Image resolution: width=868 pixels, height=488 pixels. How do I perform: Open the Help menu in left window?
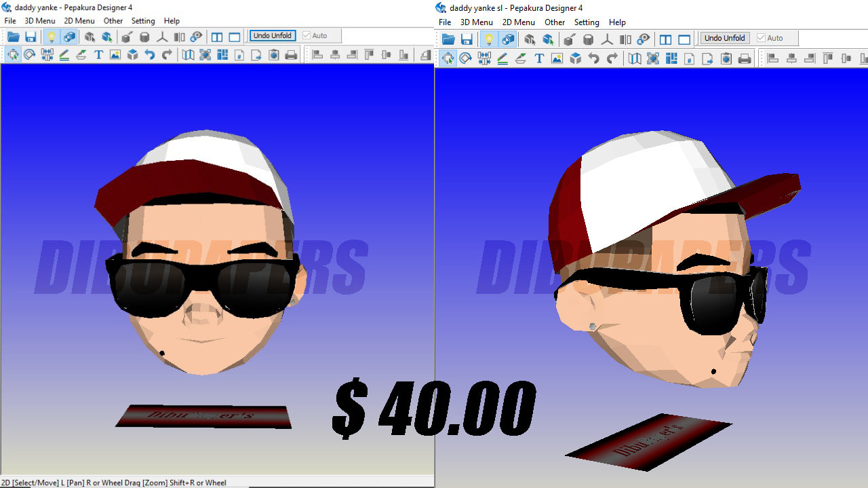pyautogui.click(x=172, y=21)
